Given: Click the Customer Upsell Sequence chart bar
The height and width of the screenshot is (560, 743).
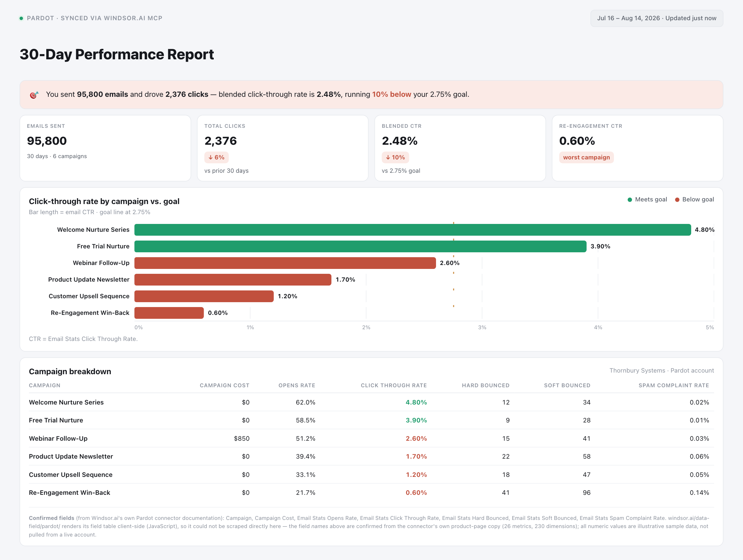Looking at the screenshot, I should coord(204,296).
